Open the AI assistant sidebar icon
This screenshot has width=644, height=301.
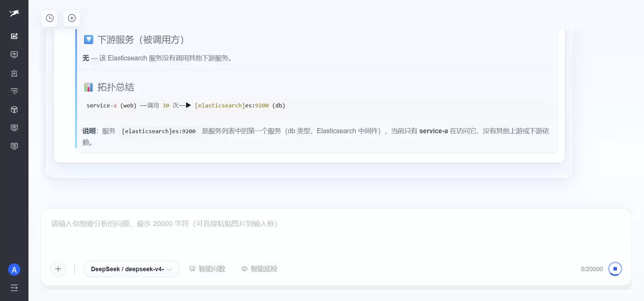coord(14,36)
